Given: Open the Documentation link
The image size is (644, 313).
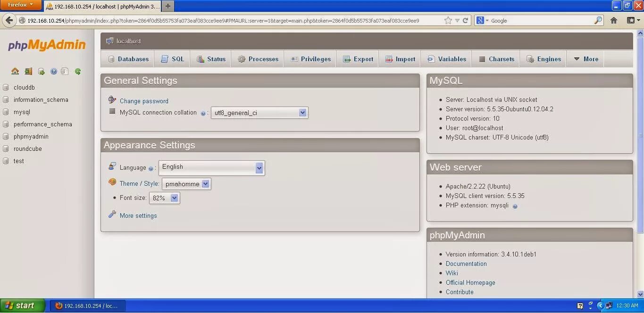Looking at the screenshot, I should [466, 264].
